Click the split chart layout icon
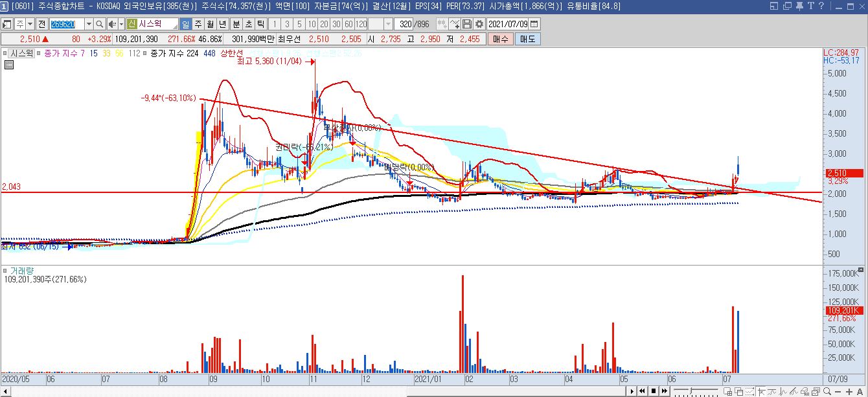Screen dimensions: 868x397 point(728,391)
